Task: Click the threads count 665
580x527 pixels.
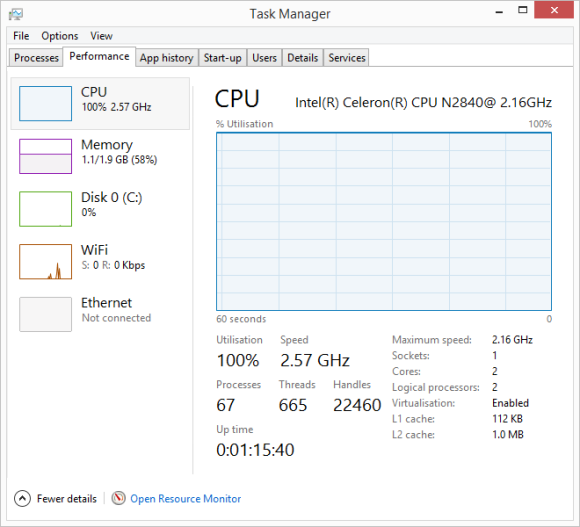Action: 293,405
